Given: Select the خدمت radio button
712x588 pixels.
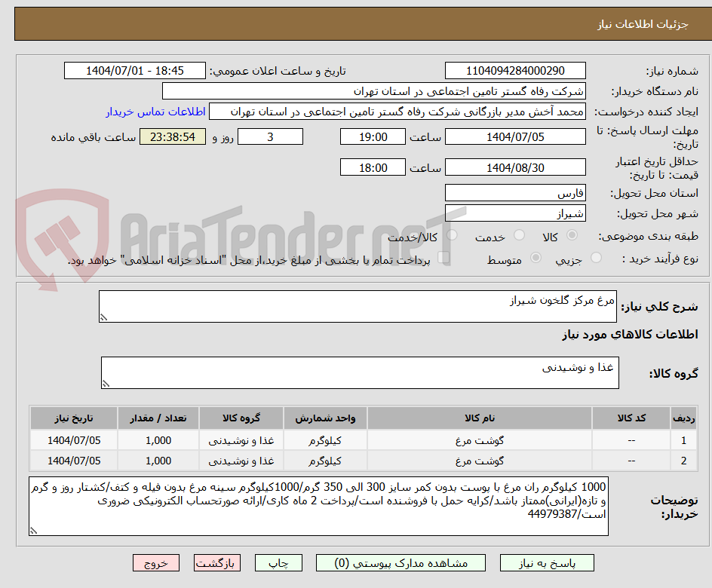Looking at the screenshot, I should tap(519, 235).
